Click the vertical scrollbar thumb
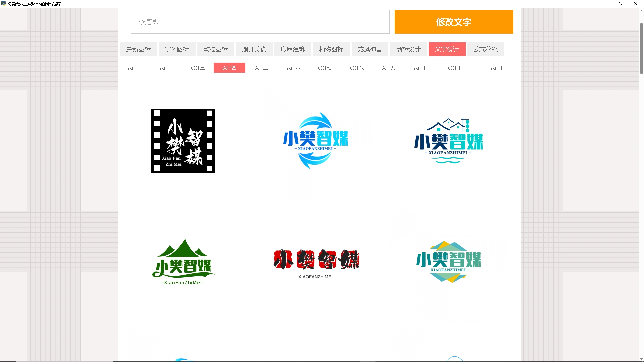This screenshot has height=362, width=644. click(x=641, y=49)
